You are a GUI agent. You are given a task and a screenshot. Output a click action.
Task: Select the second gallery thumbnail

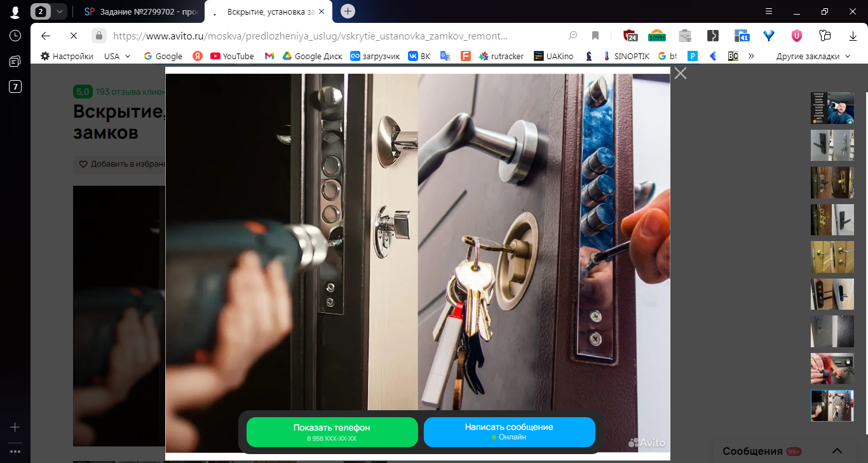(x=832, y=145)
